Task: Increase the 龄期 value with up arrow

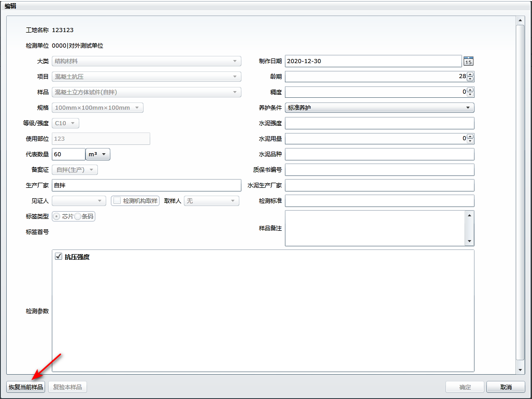Action: click(x=470, y=74)
